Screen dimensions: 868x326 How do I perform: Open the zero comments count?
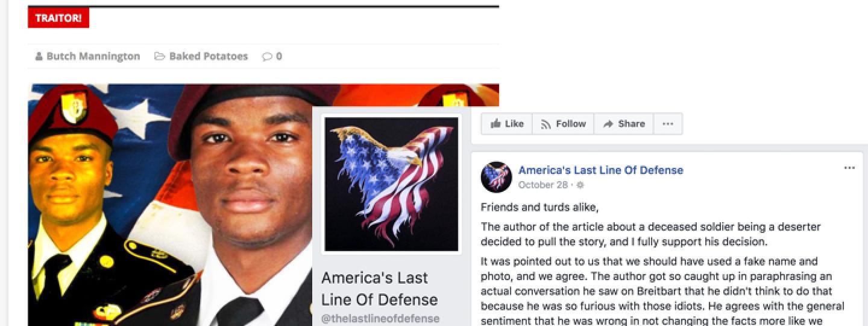pos(279,57)
